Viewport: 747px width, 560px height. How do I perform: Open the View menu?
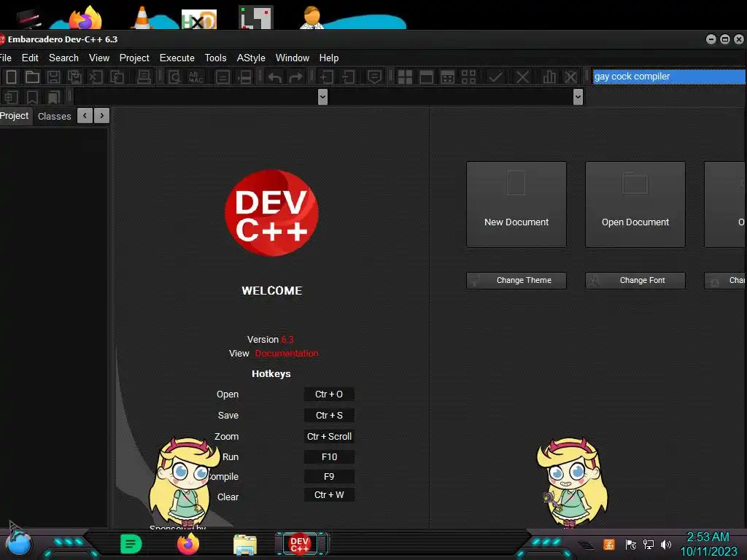(x=99, y=58)
